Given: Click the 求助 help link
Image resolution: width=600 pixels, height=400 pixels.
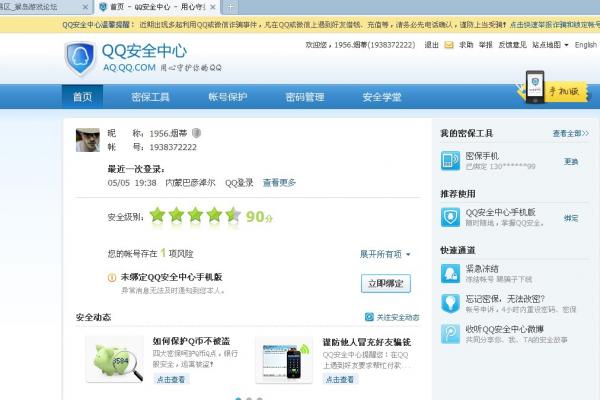Looking at the screenshot, I should (466, 45).
